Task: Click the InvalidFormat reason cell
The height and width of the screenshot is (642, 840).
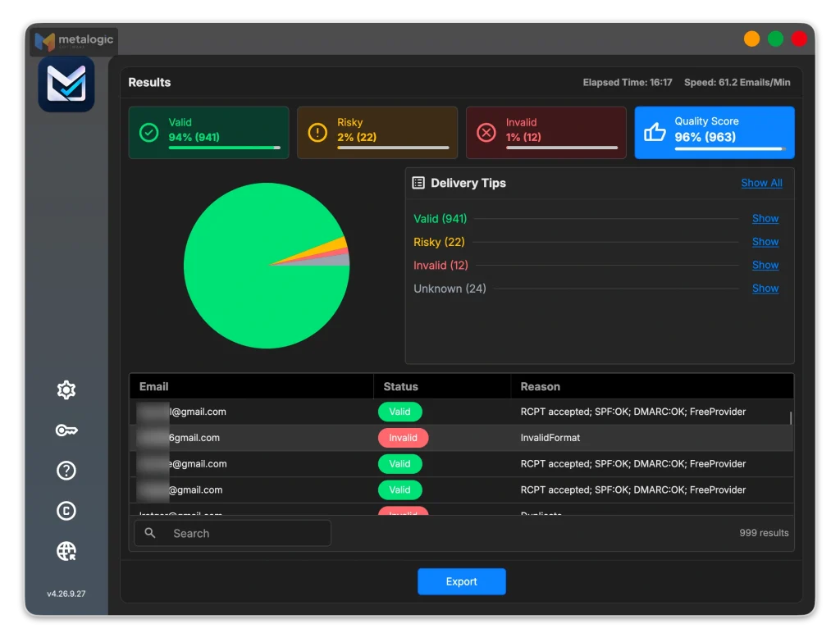Action: [x=550, y=438]
